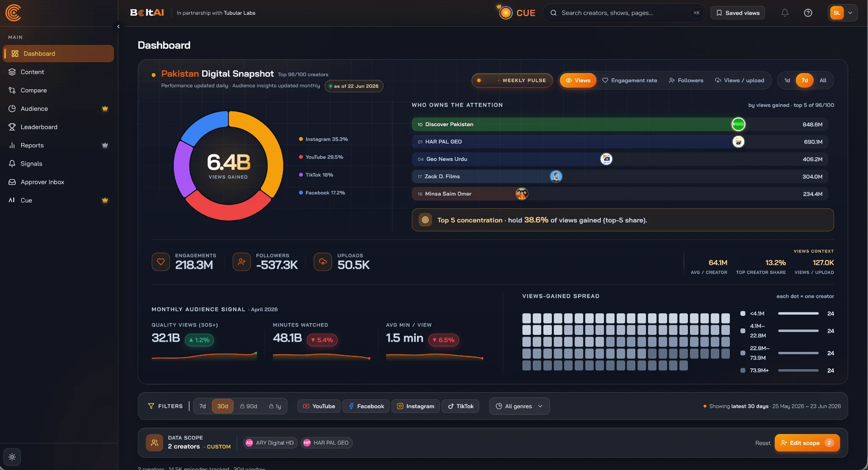The height and width of the screenshot is (470, 868).
Task: Click the 5.4% Minutes Watched change badge
Action: coord(322,340)
